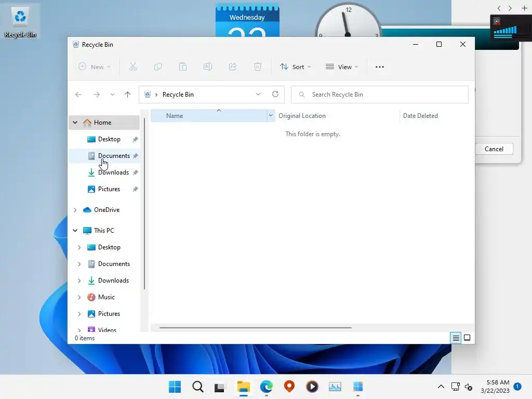Click the Wednesday calendar widget
Screen dimensions: 532x399
(247, 20)
